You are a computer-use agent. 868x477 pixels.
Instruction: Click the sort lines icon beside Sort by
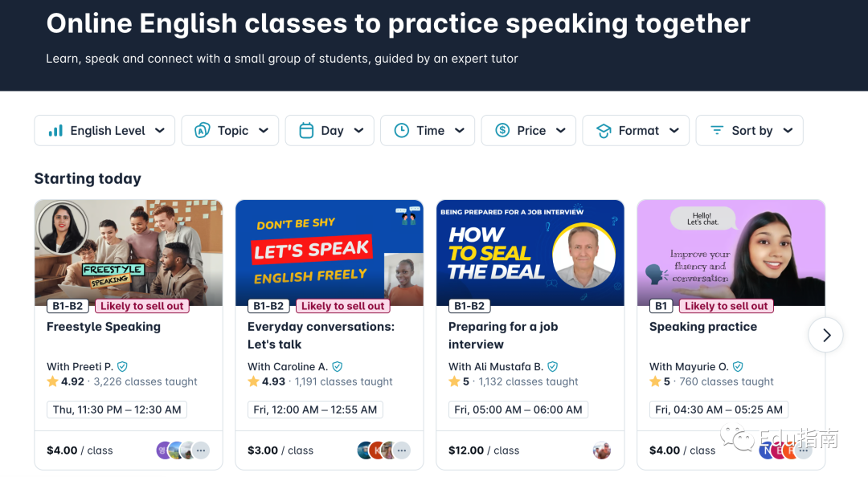pos(717,131)
